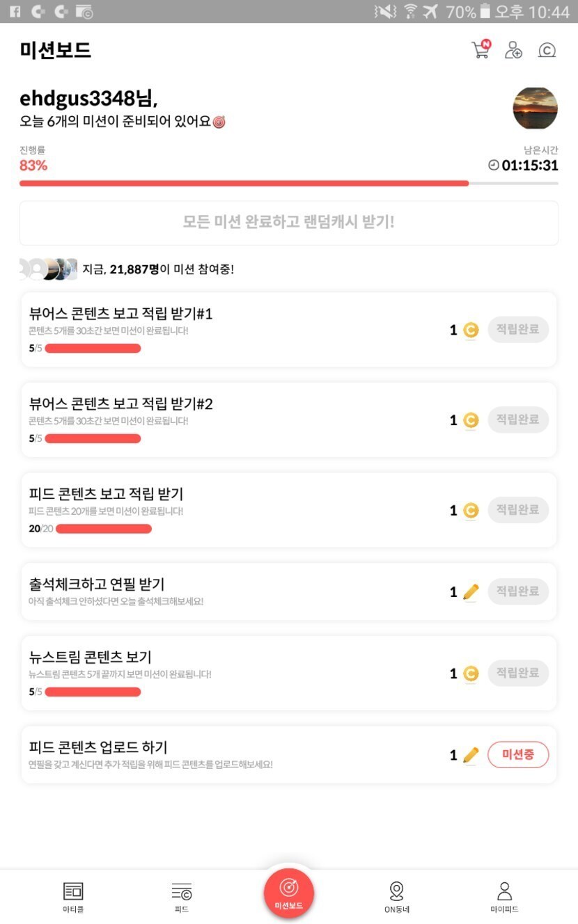Tap the add friend icon
Screen dimensions: 578x924
[513, 50]
